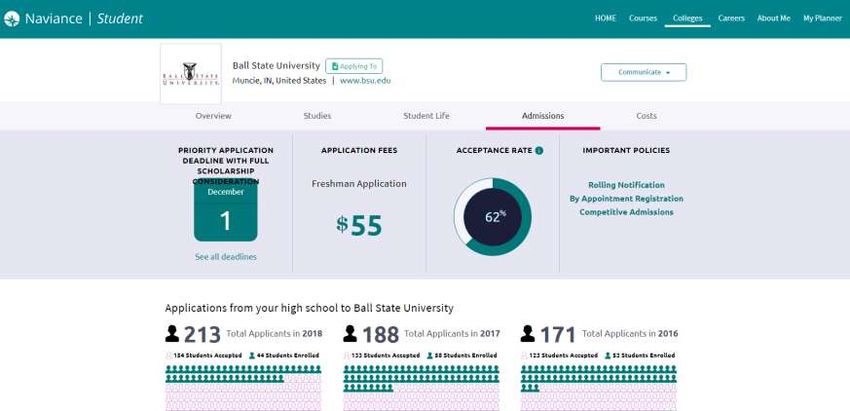The image size is (850, 411).
Task: Click the person icon beside 171 applicants
Action: (x=527, y=333)
